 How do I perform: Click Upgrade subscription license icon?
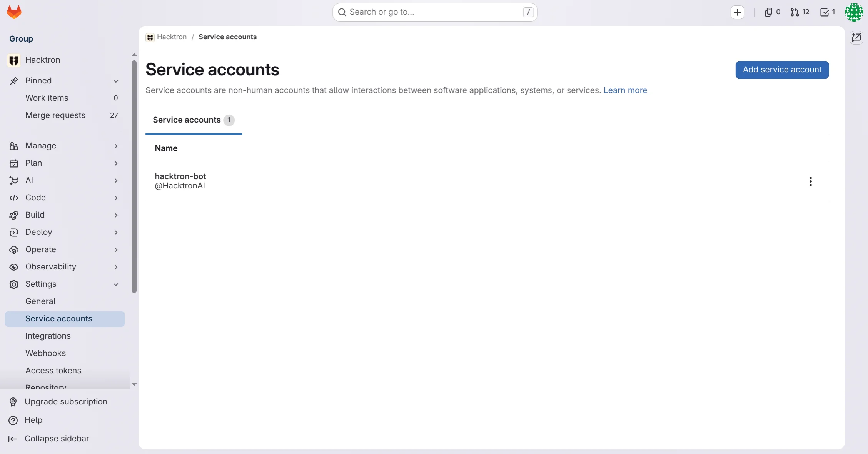pyautogui.click(x=13, y=402)
